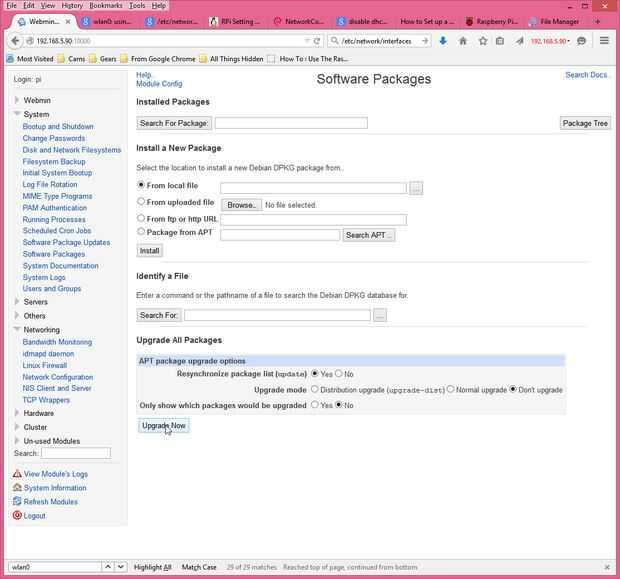Jump to previous find match arrow

coord(108,567)
